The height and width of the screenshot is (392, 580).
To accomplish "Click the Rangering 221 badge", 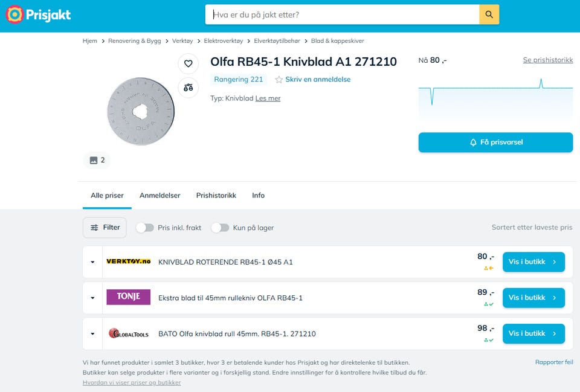I will pos(239,80).
